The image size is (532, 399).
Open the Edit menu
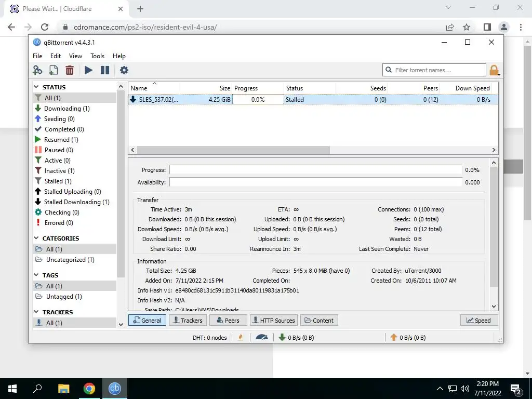coord(55,56)
